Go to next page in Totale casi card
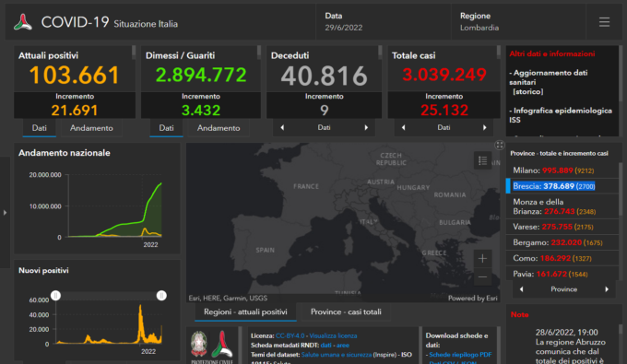The image size is (627, 364). pyautogui.click(x=485, y=127)
